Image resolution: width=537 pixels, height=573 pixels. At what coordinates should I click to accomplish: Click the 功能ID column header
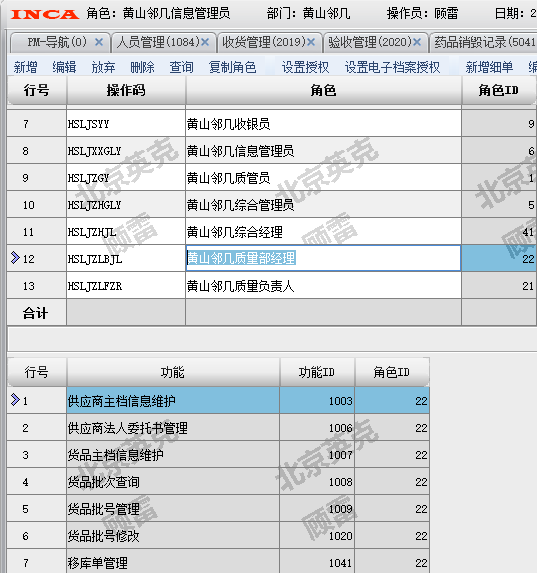317,372
